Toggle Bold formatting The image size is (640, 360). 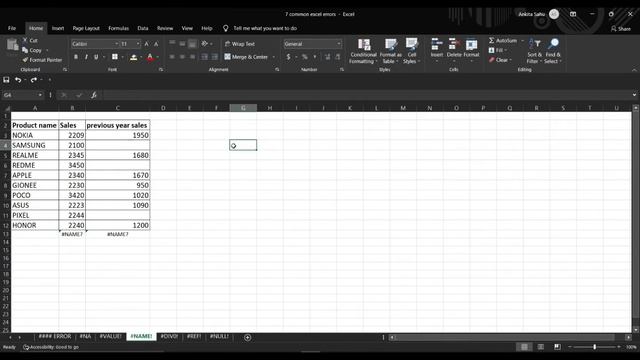point(76,57)
